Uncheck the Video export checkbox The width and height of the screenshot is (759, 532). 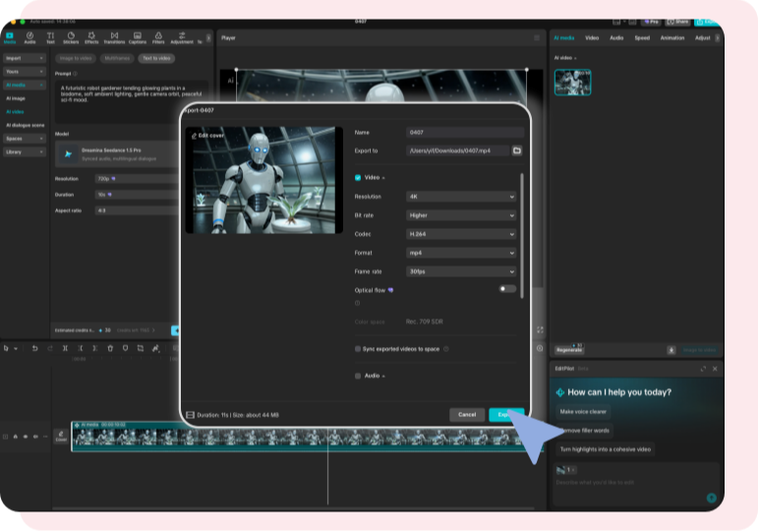click(x=358, y=178)
